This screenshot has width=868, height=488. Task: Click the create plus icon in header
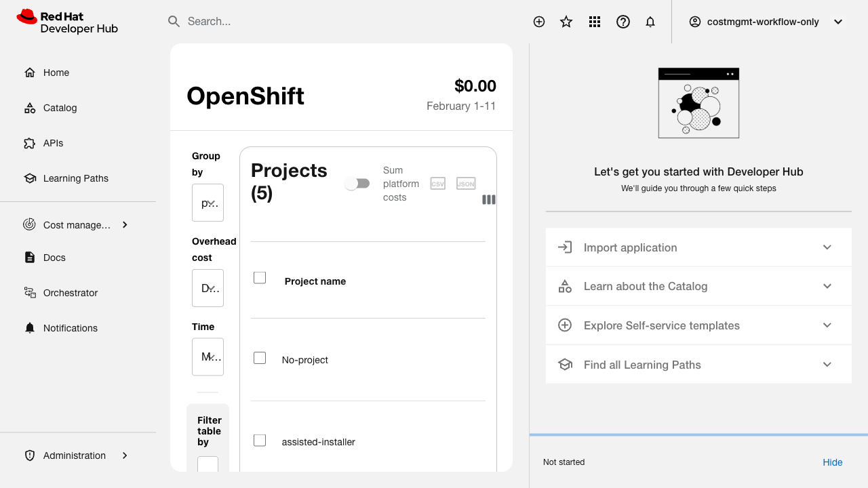539,22
